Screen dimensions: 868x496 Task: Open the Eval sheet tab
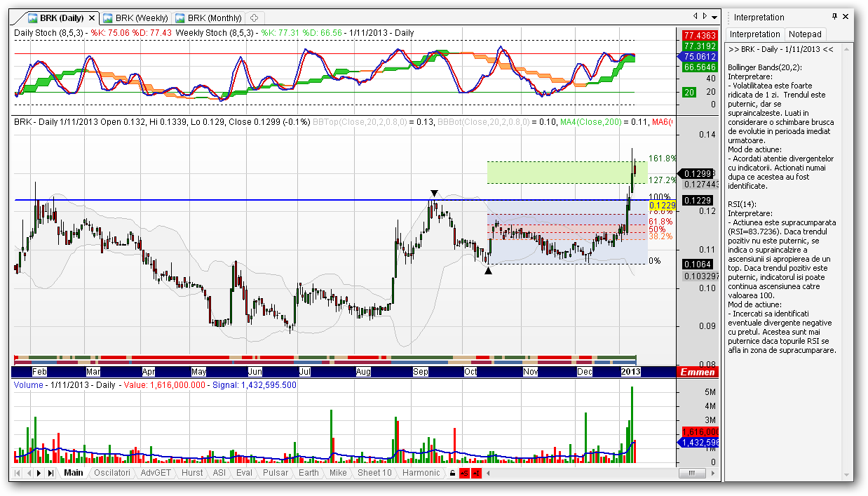point(245,473)
